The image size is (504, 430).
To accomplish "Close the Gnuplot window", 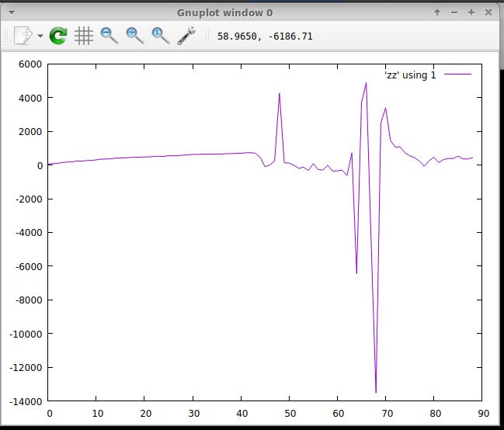I will [488, 12].
